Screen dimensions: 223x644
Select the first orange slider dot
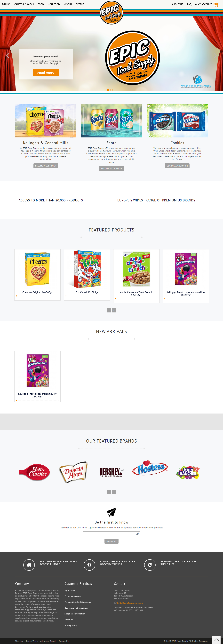(x=108, y=90)
